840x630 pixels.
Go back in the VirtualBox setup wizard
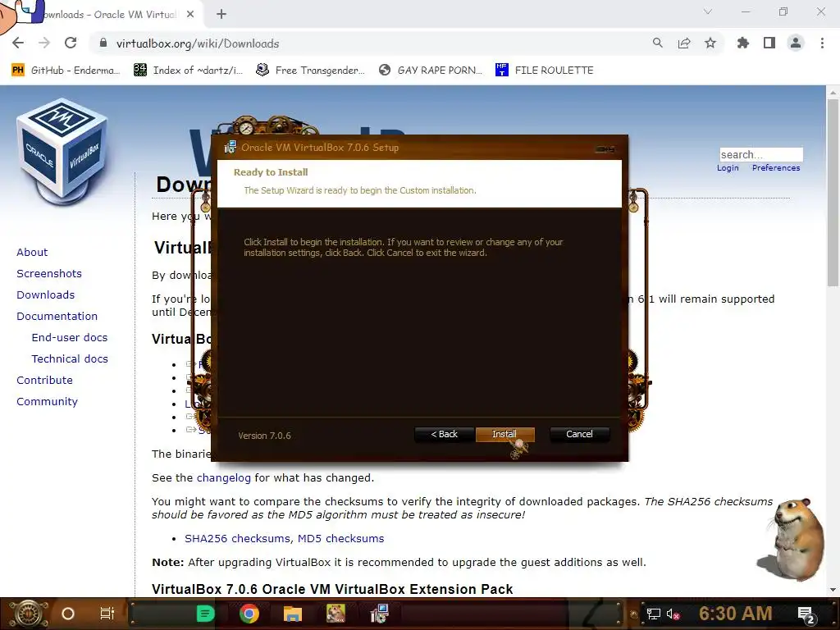444,434
